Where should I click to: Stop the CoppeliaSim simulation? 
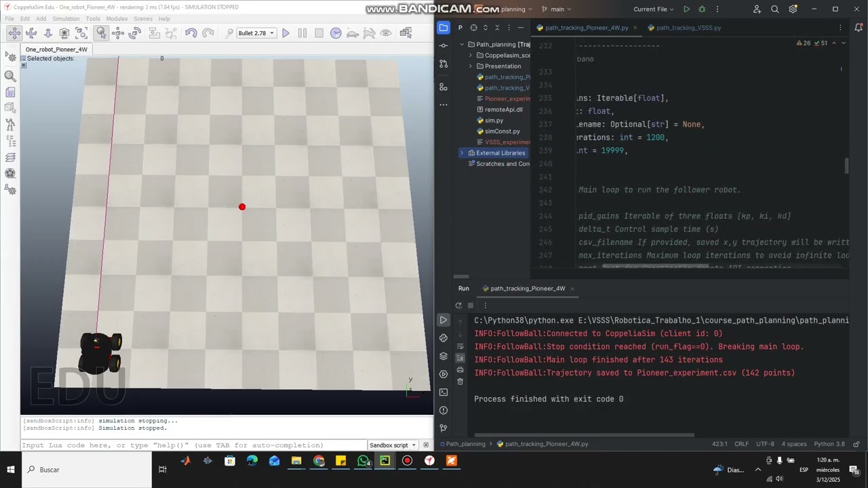(x=319, y=33)
